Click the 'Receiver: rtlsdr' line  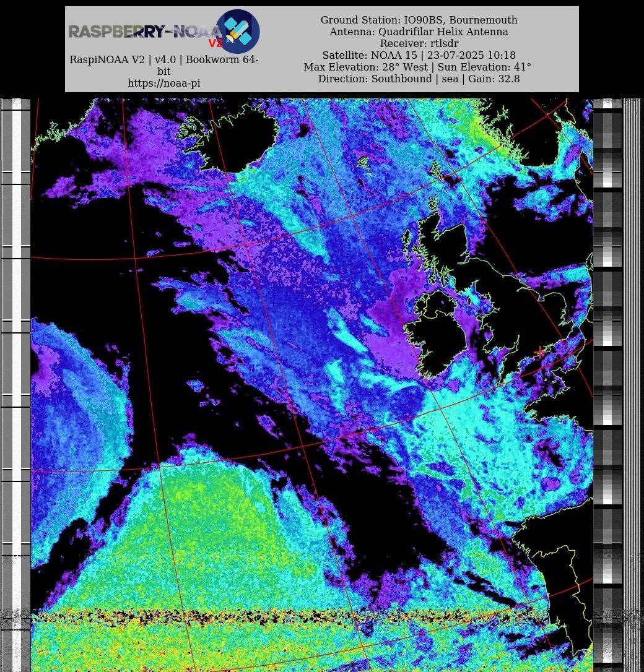(x=419, y=43)
